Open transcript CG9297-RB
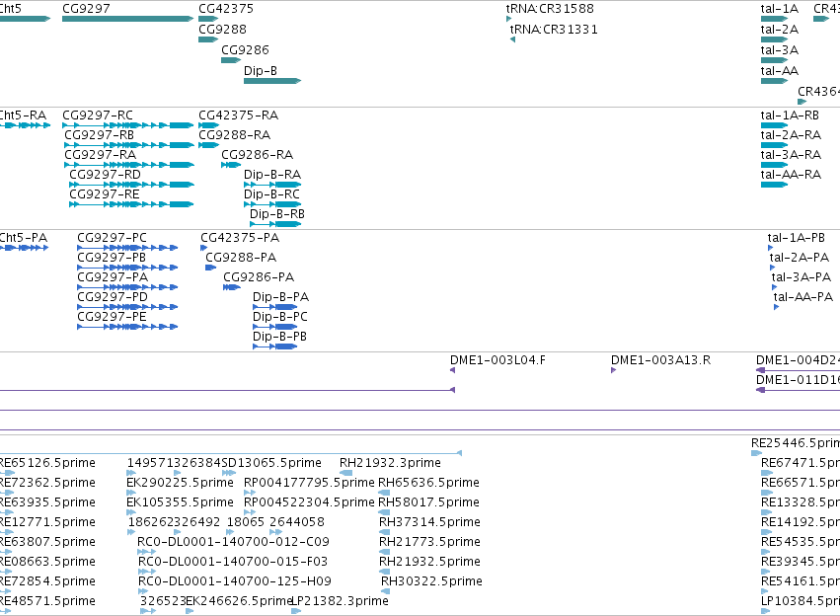This screenshot has width=840, height=616. pos(129,145)
